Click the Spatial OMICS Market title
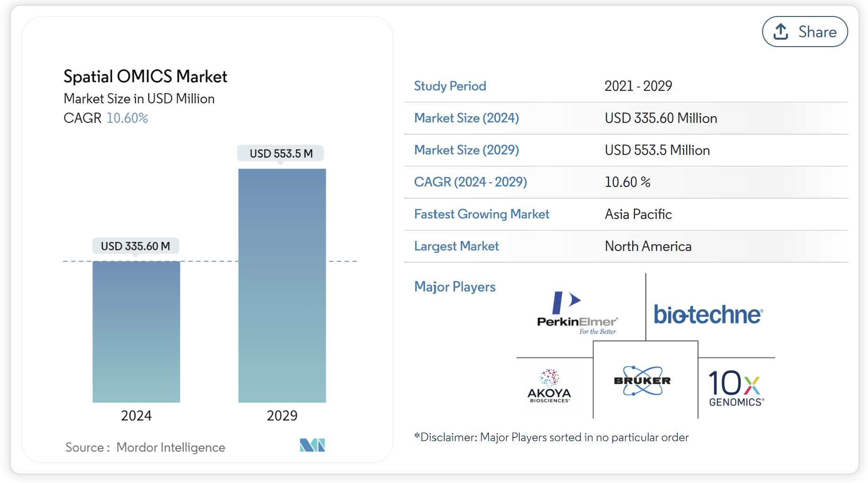 point(145,76)
